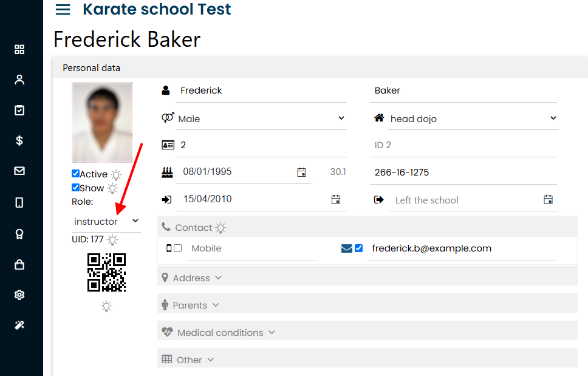Uncheck the Active checkbox
Viewport: 588px width, 376px height.
click(75, 174)
